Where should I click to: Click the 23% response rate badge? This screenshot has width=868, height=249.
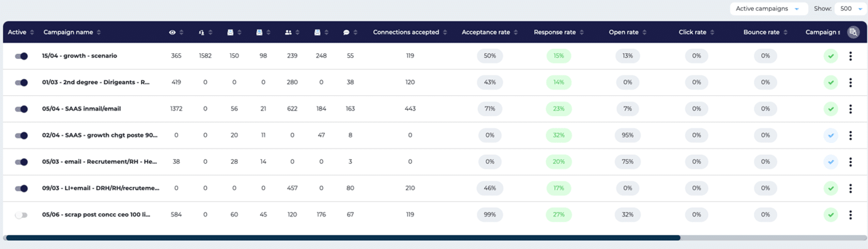559,109
